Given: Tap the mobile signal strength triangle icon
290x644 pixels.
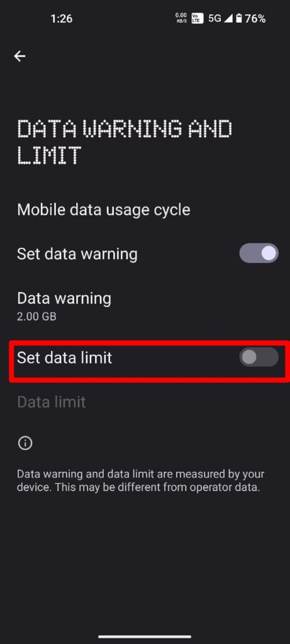Looking at the screenshot, I should click(229, 18).
